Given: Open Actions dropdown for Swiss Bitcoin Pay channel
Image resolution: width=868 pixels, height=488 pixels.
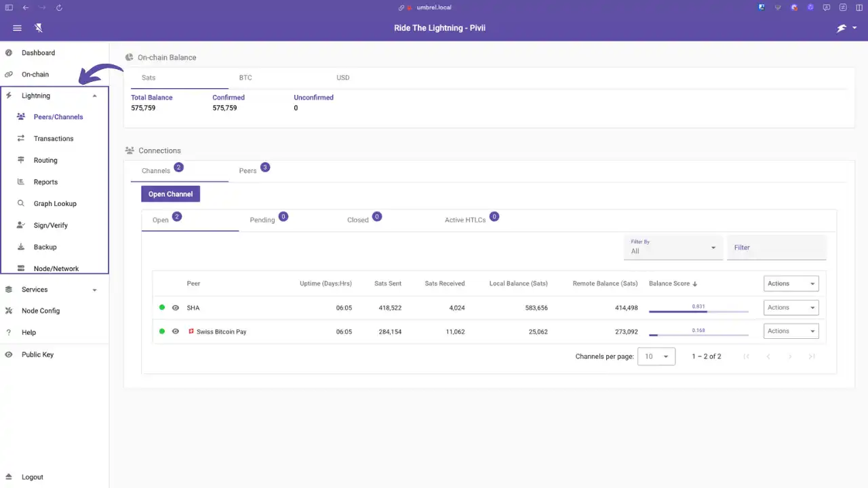Looking at the screenshot, I should pyautogui.click(x=791, y=331).
